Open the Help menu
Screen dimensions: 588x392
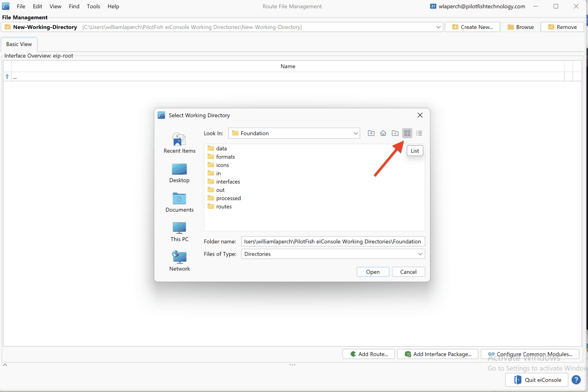pyautogui.click(x=113, y=6)
